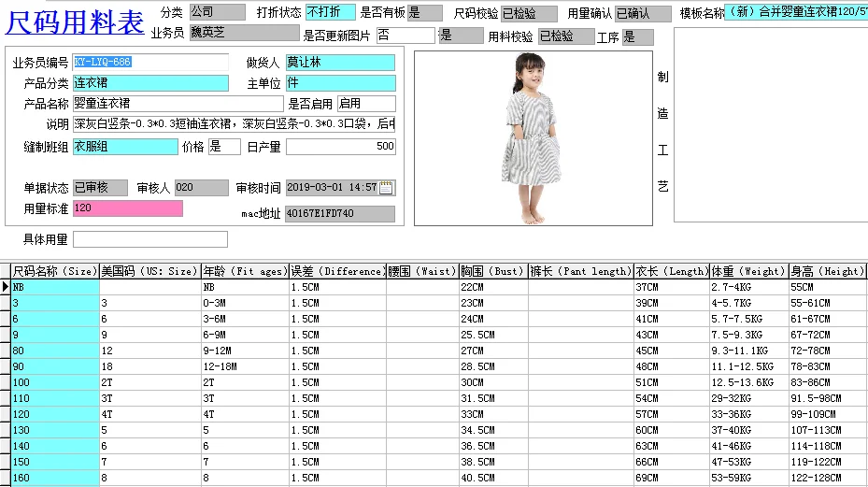Image resolution: width=868 pixels, height=487 pixels.
Task: Click the 身高 (Height) column header
Action: 828,271
